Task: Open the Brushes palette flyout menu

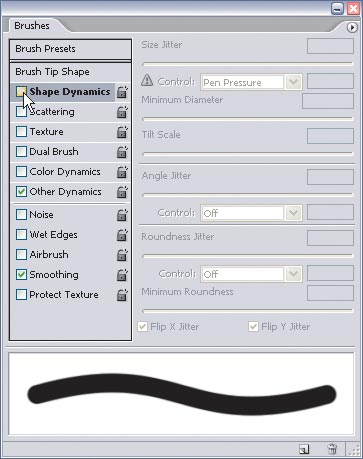Action: tap(352, 27)
